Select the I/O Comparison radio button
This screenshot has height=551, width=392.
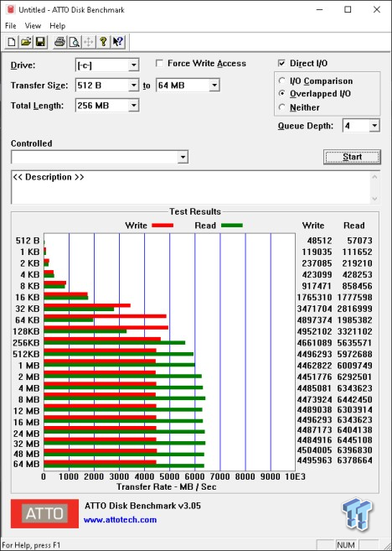(x=281, y=81)
